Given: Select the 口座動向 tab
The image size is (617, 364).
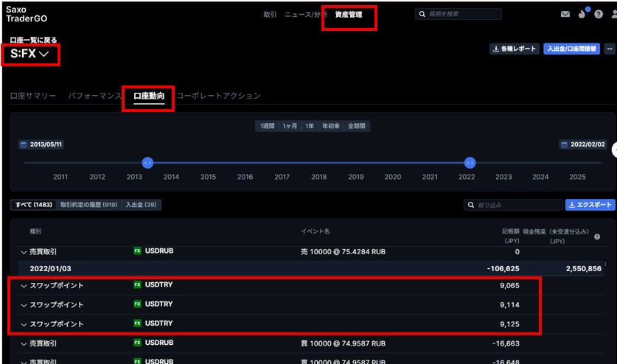Looking at the screenshot, I should [149, 96].
